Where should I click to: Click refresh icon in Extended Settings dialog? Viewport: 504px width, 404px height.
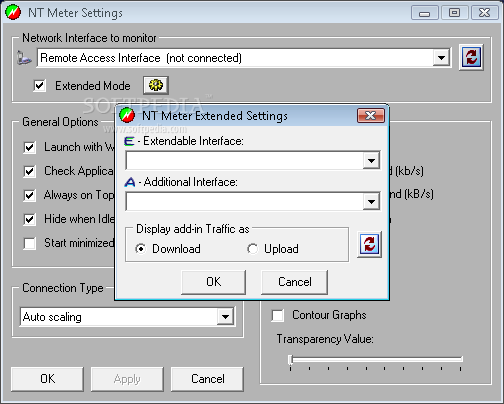click(x=369, y=244)
